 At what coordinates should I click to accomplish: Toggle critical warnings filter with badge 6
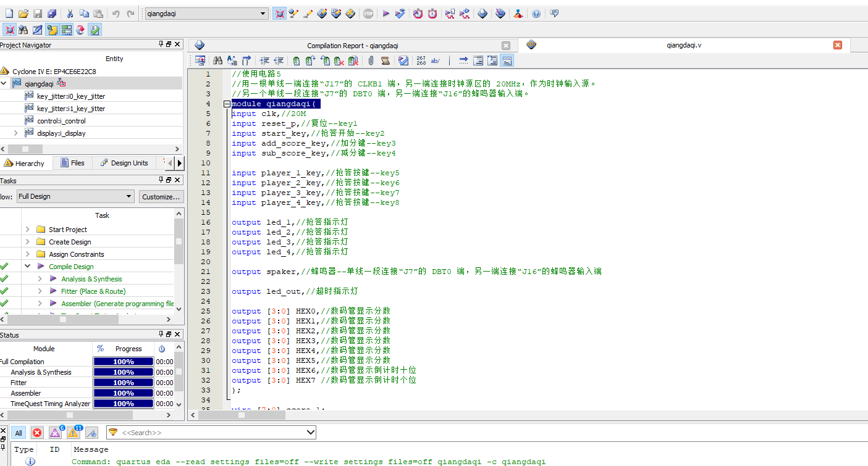[56, 432]
